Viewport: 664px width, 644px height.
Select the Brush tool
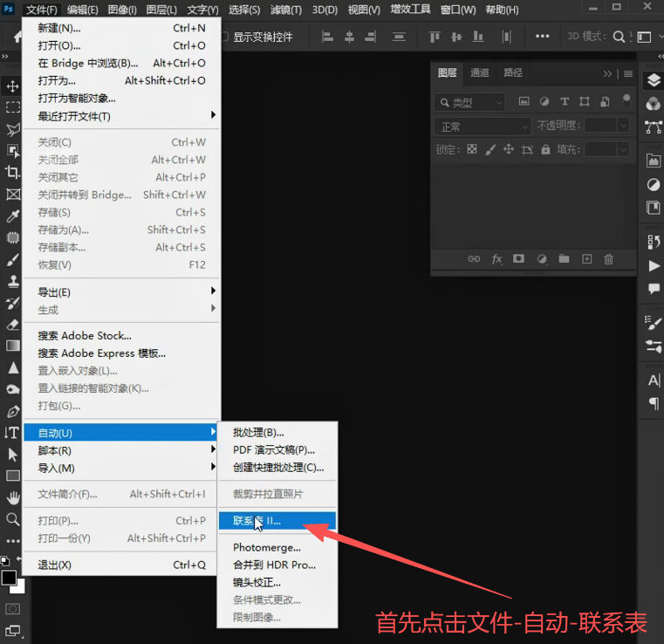tap(13, 259)
